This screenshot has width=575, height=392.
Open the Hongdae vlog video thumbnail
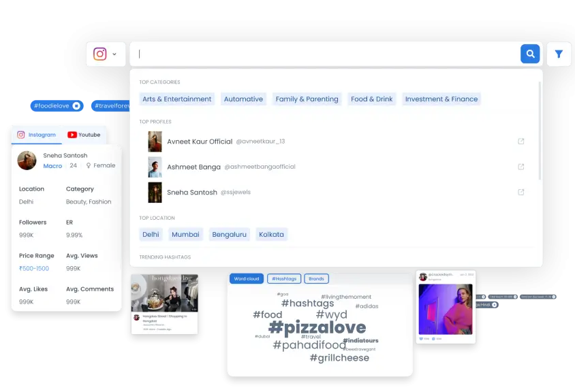164,293
